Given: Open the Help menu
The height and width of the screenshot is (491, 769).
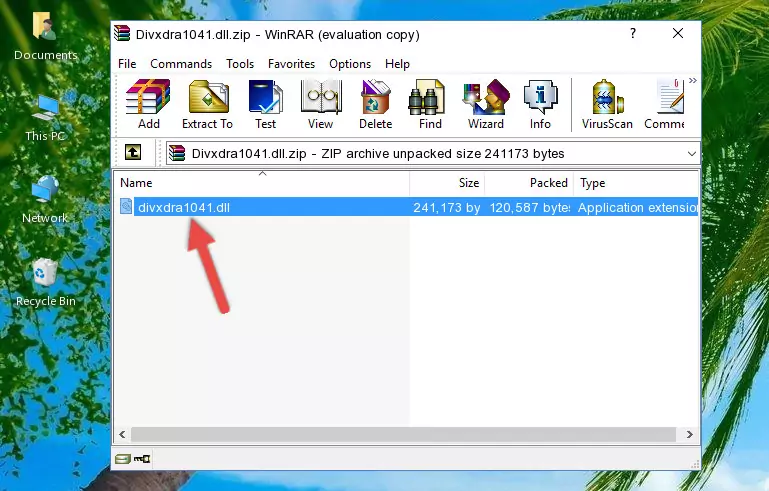Looking at the screenshot, I should [397, 64].
